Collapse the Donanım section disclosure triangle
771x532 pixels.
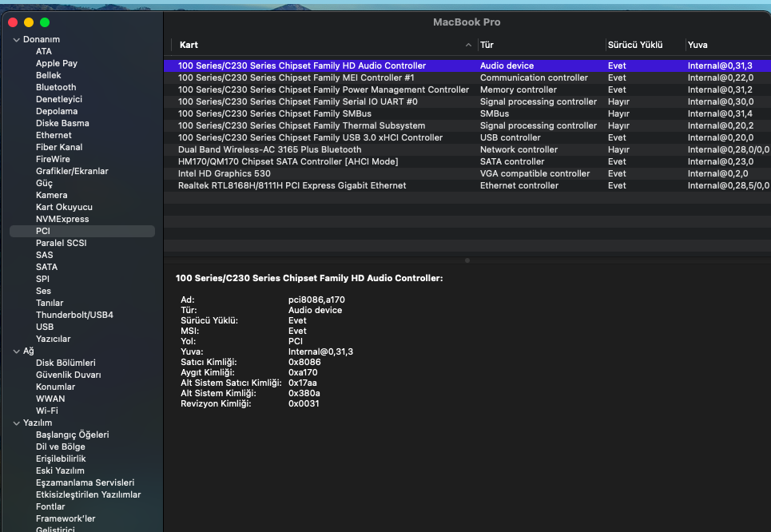pos(16,39)
